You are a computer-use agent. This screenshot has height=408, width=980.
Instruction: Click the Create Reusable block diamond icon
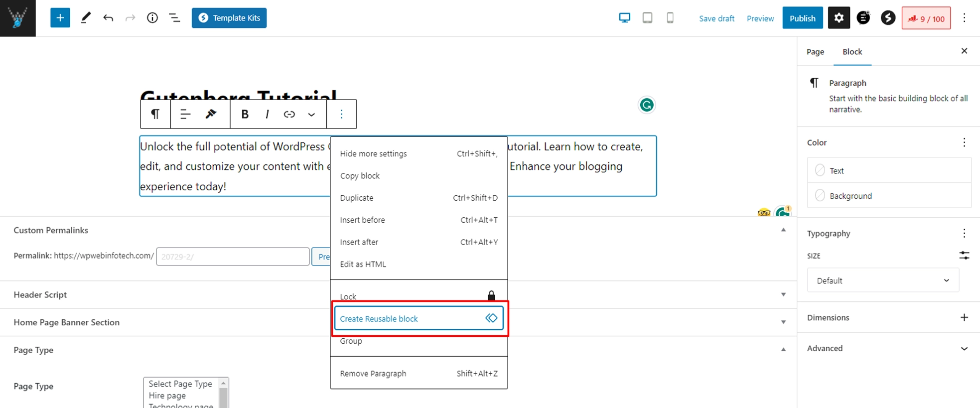click(491, 318)
